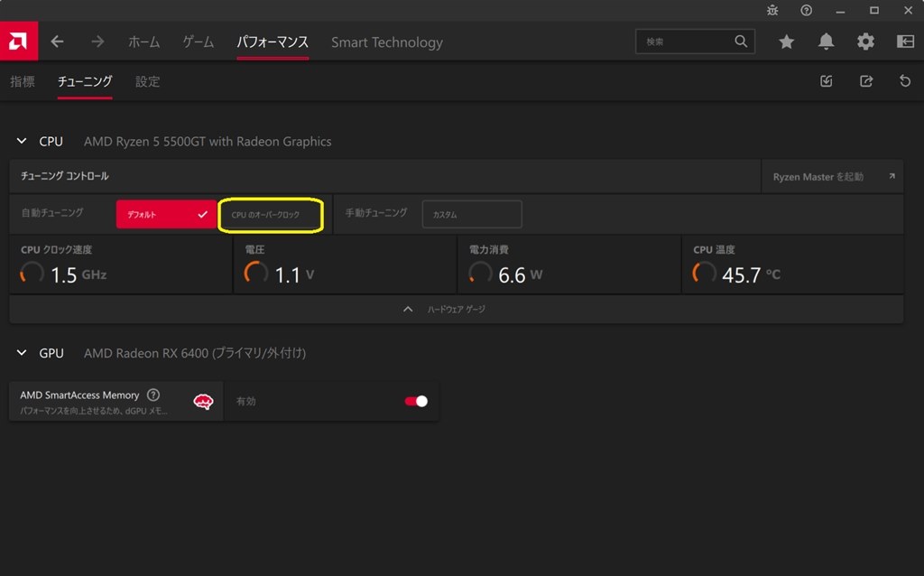The width and height of the screenshot is (924, 576).
Task: Click the export share icon
Action: [865, 80]
